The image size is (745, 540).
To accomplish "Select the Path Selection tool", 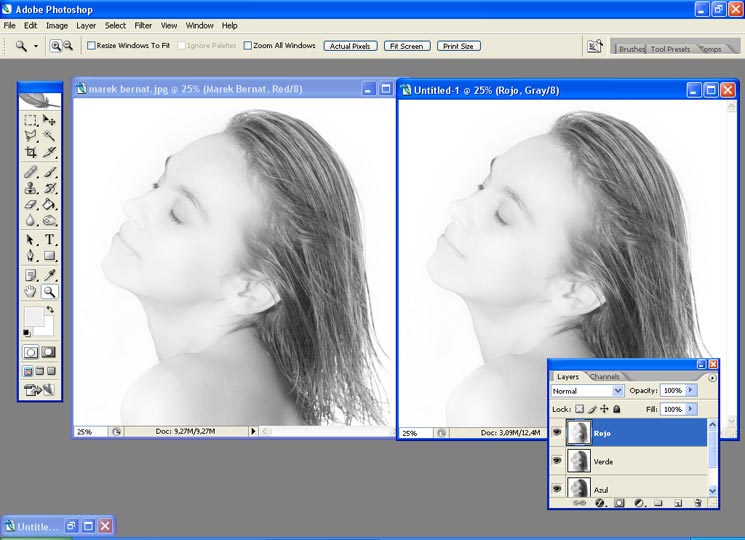I will (31, 239).
